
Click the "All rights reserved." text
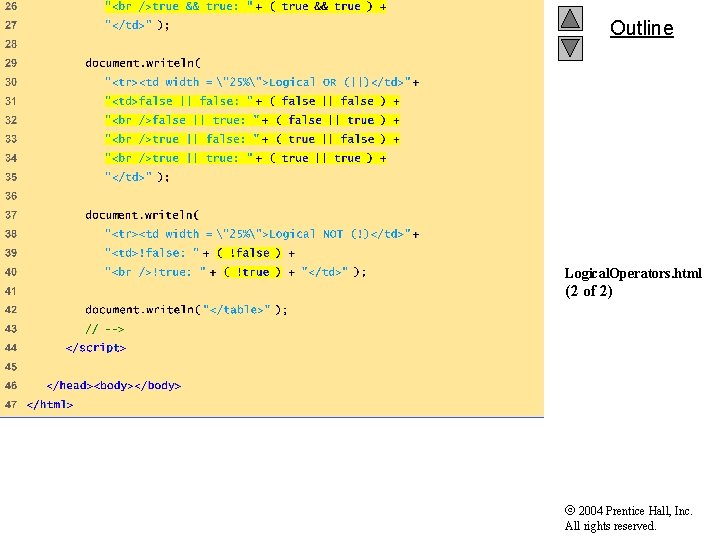point(610,526)
